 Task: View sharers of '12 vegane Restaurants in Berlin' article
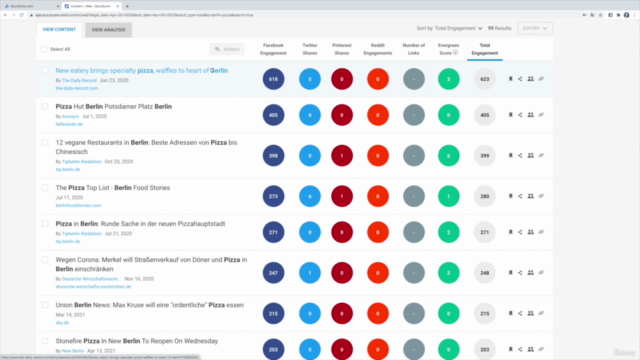coord(531,156)
